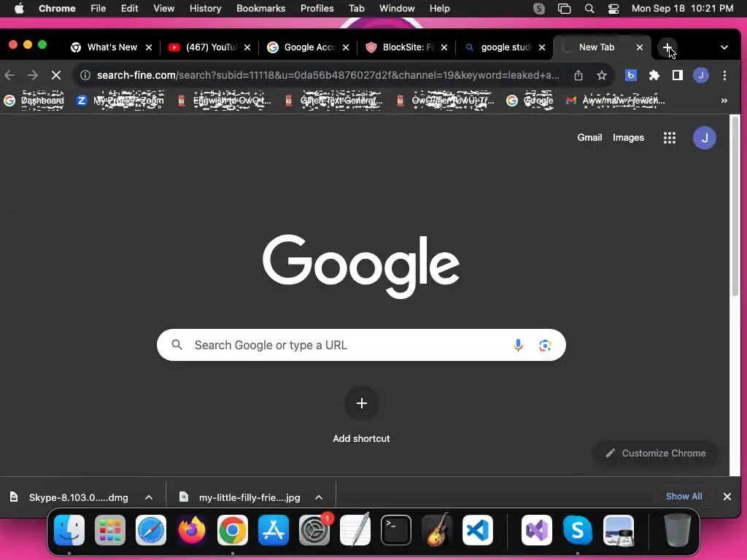Open the Zoom profile bookmark
The width and height of the screenshot is (747, 560).
click(x=120, y=101)
